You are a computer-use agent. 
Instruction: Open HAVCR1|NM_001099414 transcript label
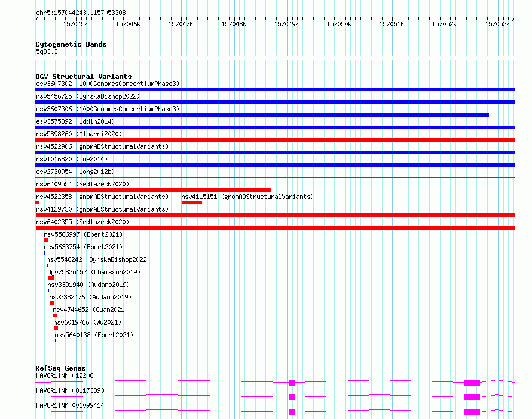(70, 405)
